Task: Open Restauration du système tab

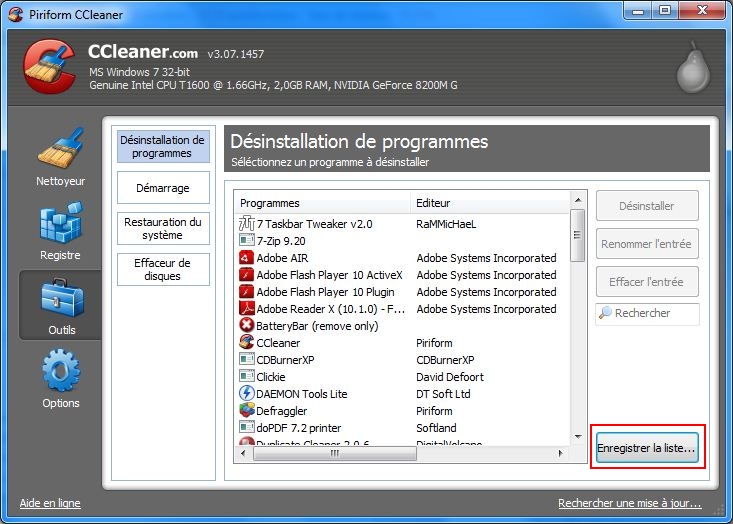Action: (x=163, y=229)
